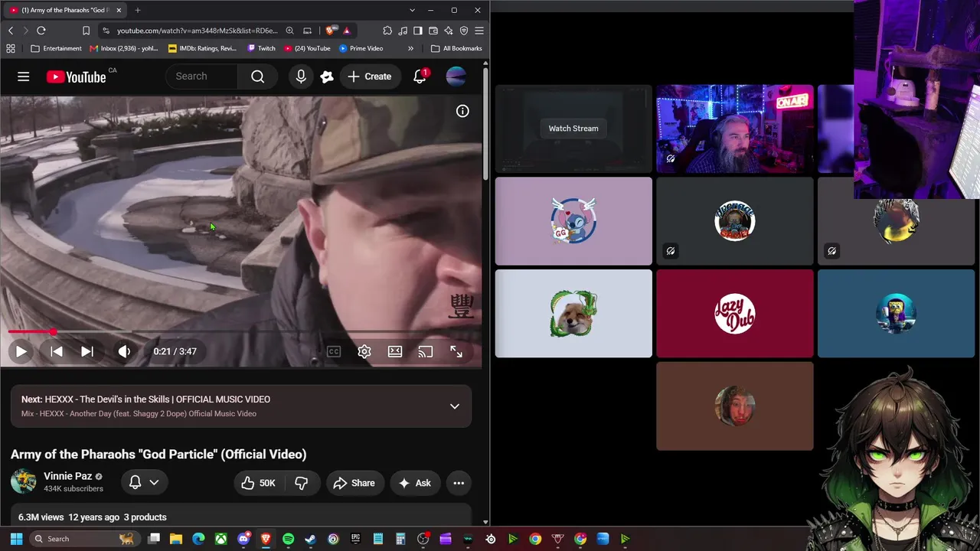Skip to the next video
Image resolution: width=980 pixels, height=551 pixels.
[x=87, y=351]
